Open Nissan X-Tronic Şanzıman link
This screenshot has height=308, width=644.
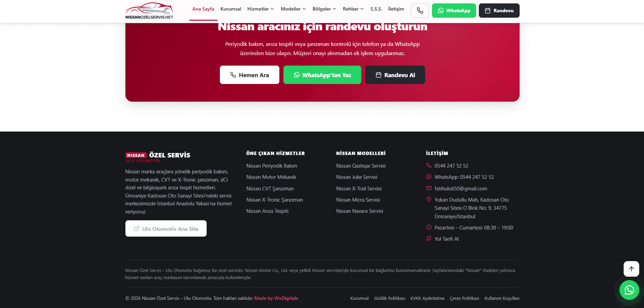point(275,200)
